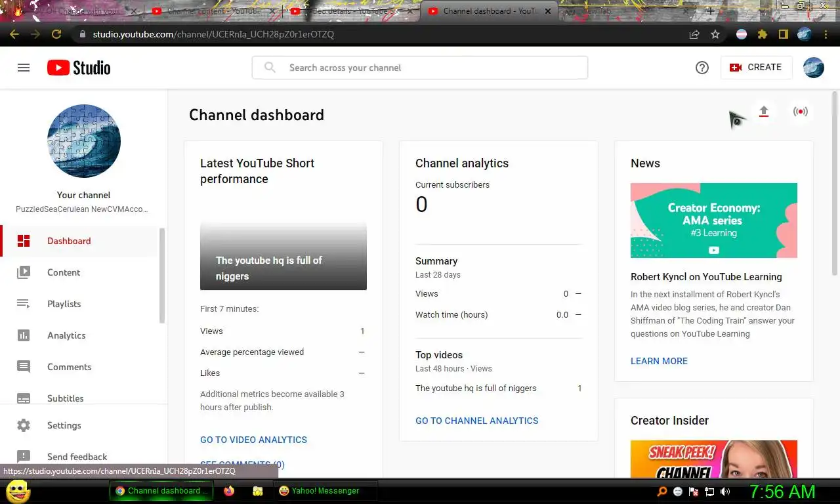This screenshot has height=504, width=840.
Task: Open the Creator Insider sneak peek thumbnail
Action: tap(714, 459)
